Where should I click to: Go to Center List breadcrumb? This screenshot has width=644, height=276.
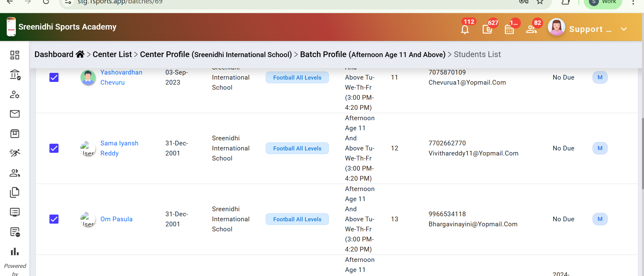click(112, 54)
